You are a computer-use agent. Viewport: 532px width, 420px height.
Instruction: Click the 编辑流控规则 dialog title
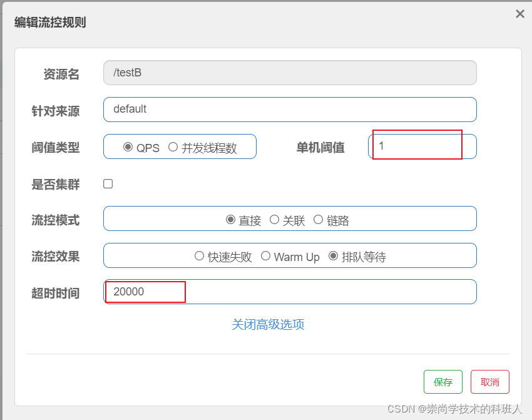tap(50, 23)
